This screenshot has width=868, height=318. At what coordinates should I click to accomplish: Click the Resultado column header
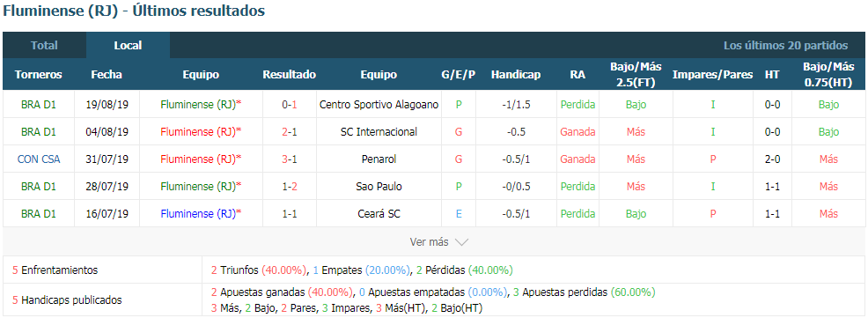290,75
